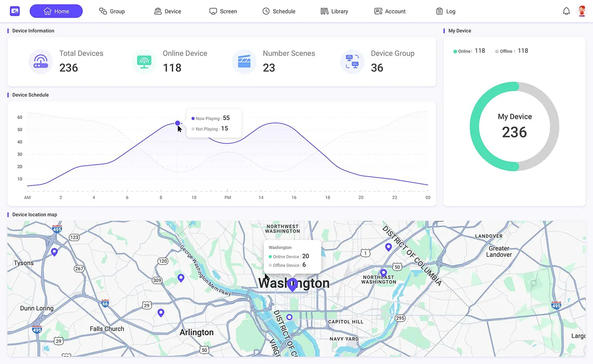Go to the Home tab
This screenshot has height=364, width=593.
pos(56,11)
